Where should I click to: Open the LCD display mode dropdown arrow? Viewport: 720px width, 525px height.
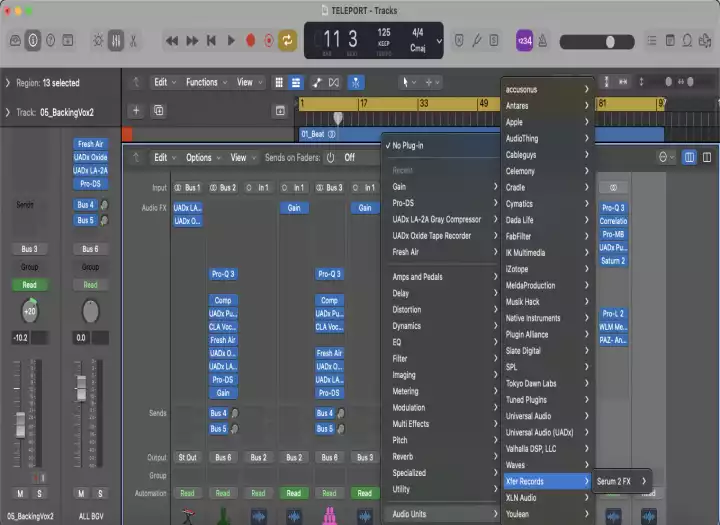tap(439, 41)
